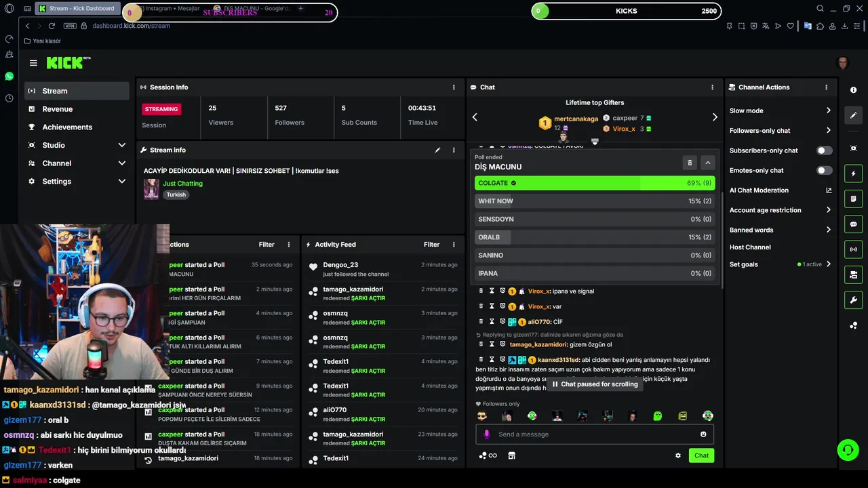Image resolution: width=868 pixels, height=488 pixels.
Task: Click the Kicks infinity balance icon
Action: click(x=488, y=455)
